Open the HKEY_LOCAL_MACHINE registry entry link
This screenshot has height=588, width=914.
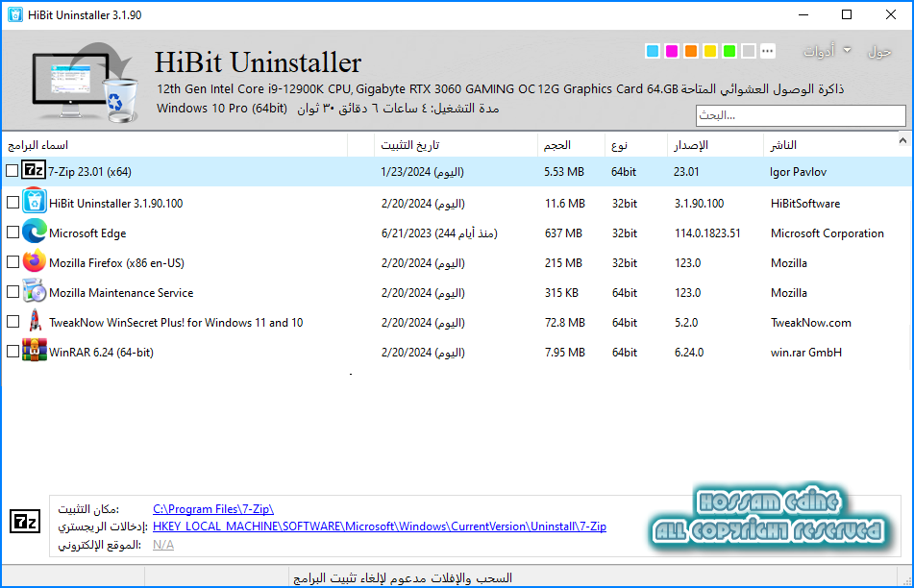coord(380,527)
